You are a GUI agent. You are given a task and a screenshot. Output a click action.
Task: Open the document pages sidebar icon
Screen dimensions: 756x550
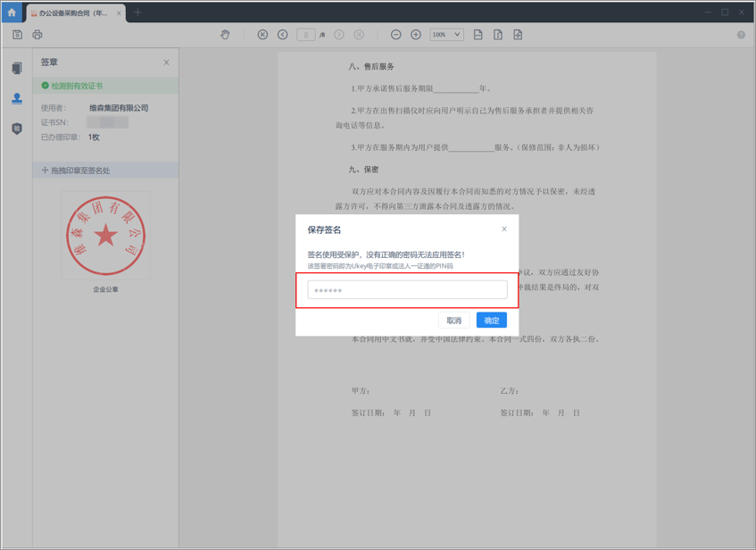17,69
